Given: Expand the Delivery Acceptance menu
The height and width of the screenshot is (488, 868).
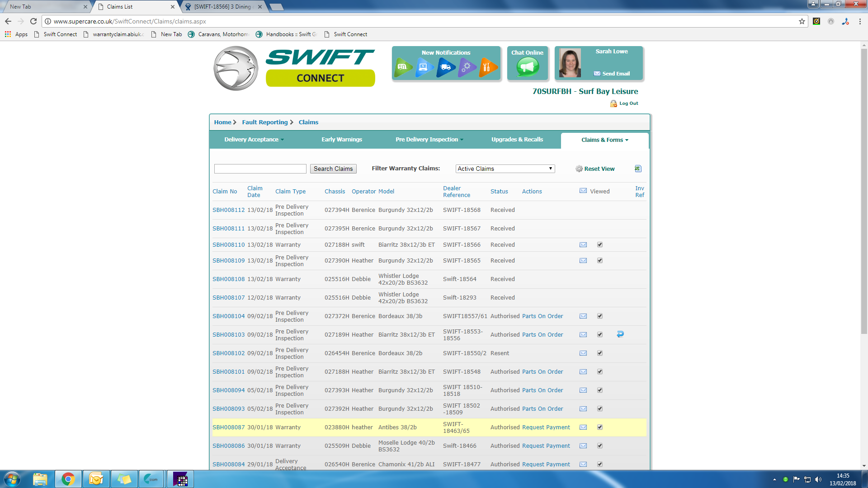Looking at the screenshot, I should point(254,140).
